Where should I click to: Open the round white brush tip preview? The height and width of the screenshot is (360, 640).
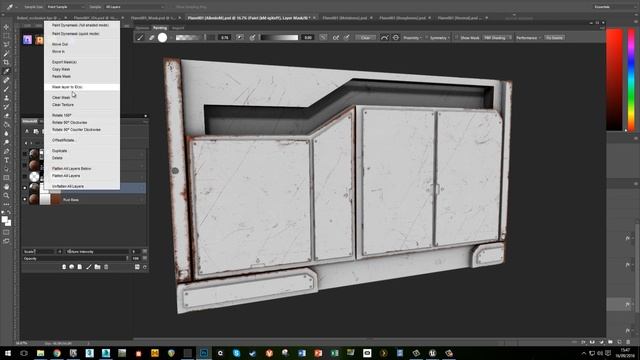click(x=162, y=38)
